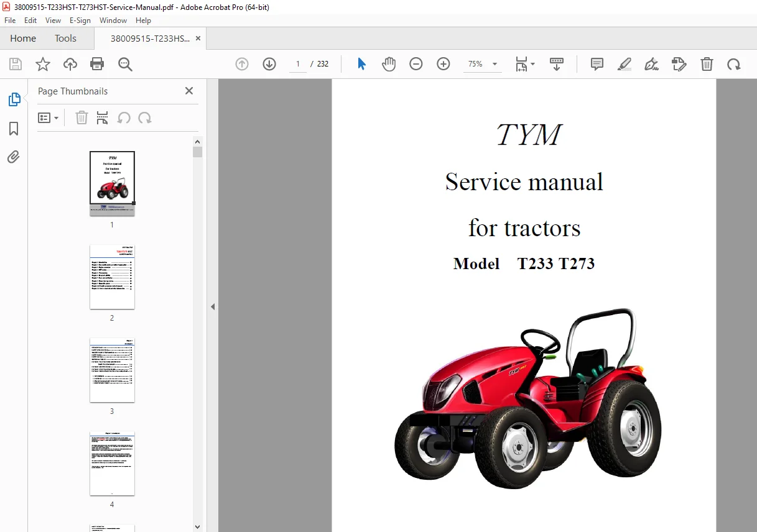757x532 pixels.
Task: Upload the file with the cloud icon
Action: tap(70, 64)
